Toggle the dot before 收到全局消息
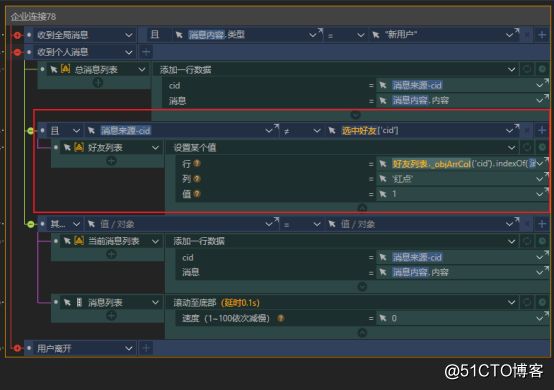The width and height of the screenshot is (554, 390). (x=29, y=35)
